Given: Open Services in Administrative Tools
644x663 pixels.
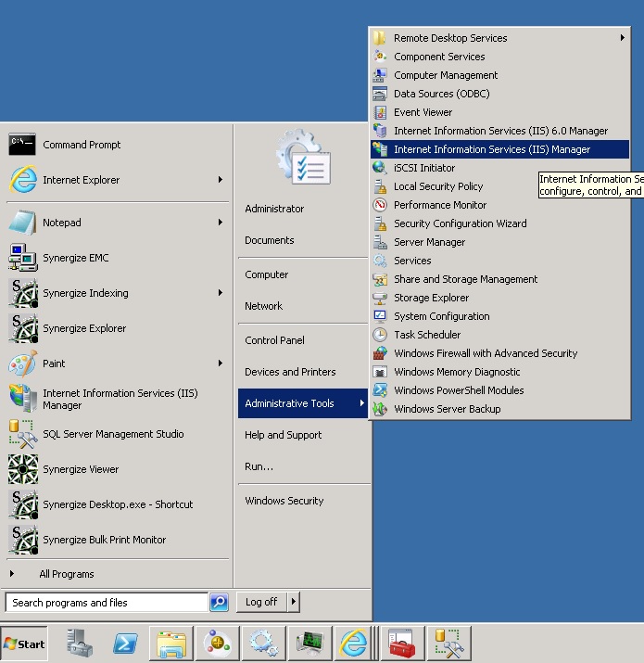Looking at the screenshot, I should (x=499, y=261).
